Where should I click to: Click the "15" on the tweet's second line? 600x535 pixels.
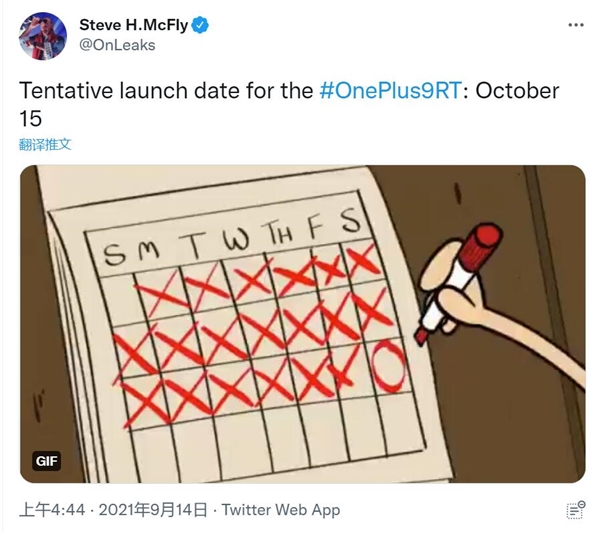[30, 118]
